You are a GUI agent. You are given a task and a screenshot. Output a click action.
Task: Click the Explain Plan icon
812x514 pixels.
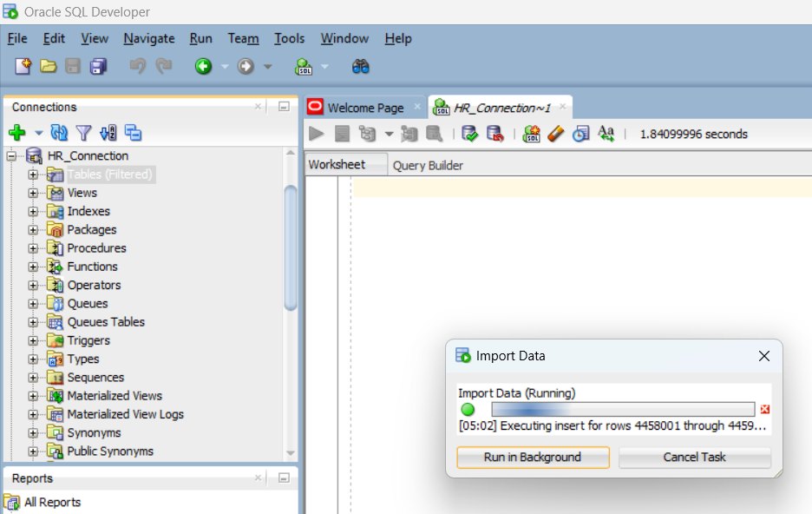367,134
